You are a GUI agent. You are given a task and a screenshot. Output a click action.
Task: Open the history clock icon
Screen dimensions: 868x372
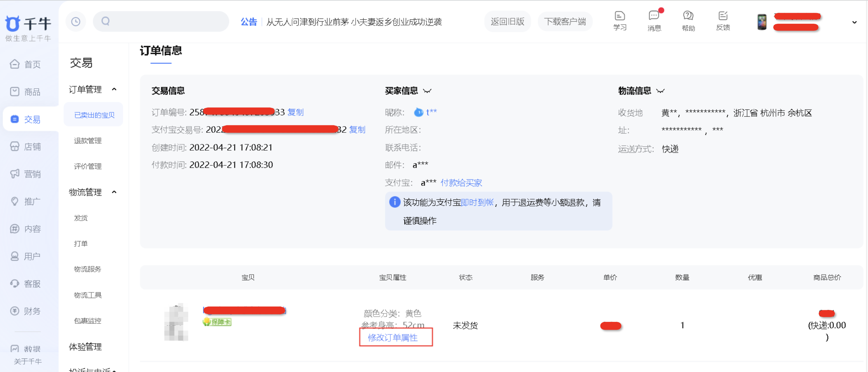click(x=76, y=22)
